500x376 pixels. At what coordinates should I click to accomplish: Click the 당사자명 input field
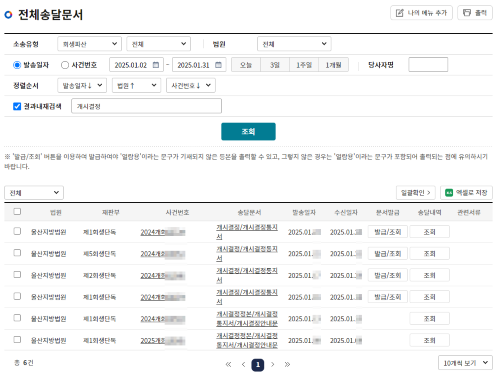pos(428,65)
